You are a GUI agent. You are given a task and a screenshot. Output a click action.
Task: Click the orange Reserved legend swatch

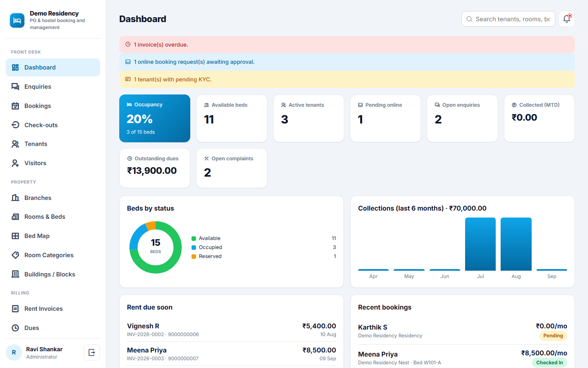pos(194,256)
